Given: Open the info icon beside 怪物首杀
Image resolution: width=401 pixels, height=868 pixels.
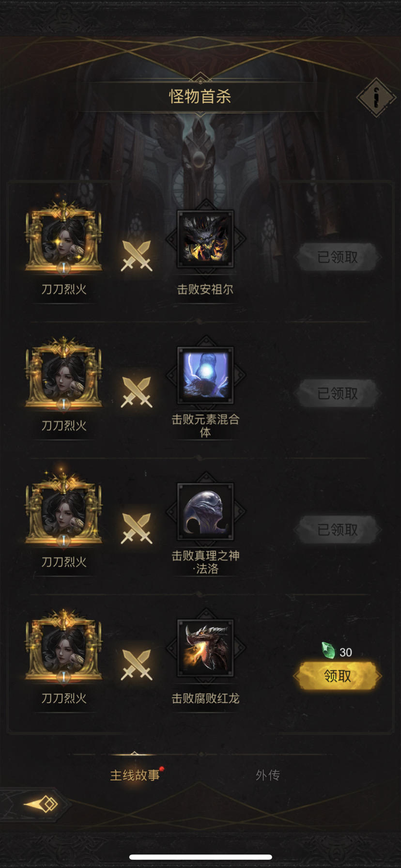Looking at the screenshot, I should click(x=376, y=97).
